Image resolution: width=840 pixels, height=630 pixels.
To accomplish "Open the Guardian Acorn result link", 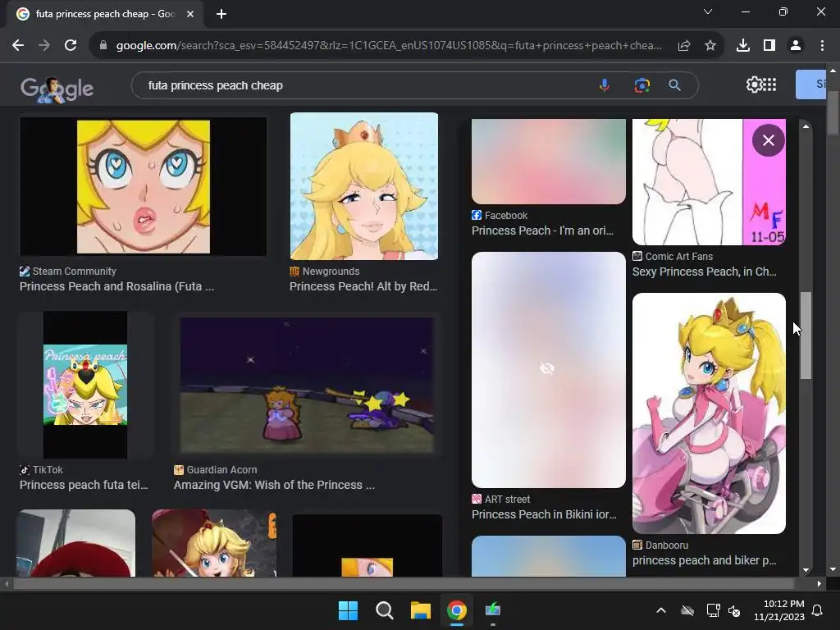I will [274, 485].
